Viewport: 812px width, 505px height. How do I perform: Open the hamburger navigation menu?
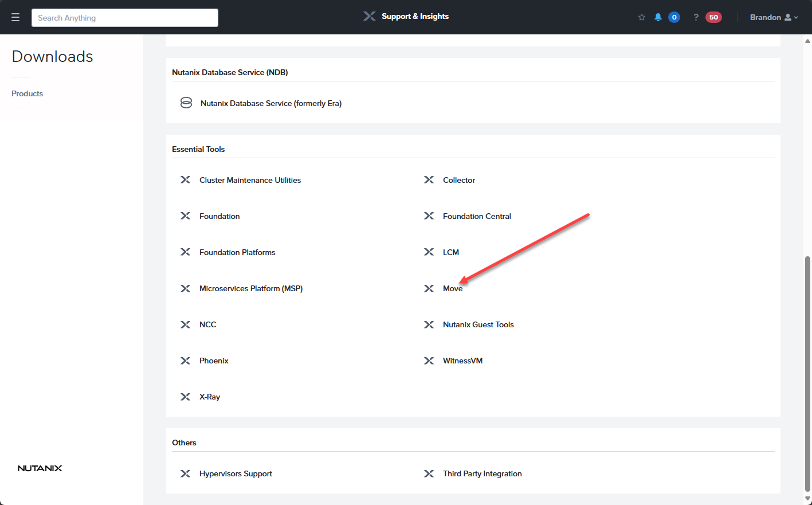click(x=15, y=17)
